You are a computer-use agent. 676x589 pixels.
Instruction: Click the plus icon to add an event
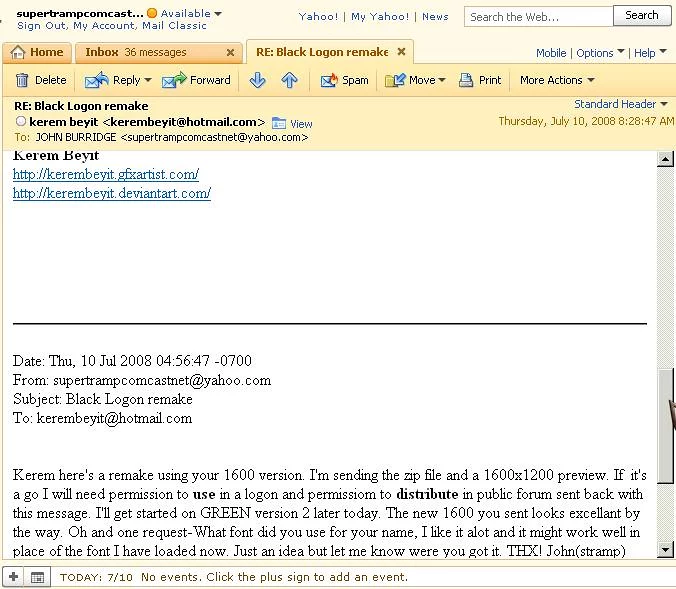click(13, 577)
